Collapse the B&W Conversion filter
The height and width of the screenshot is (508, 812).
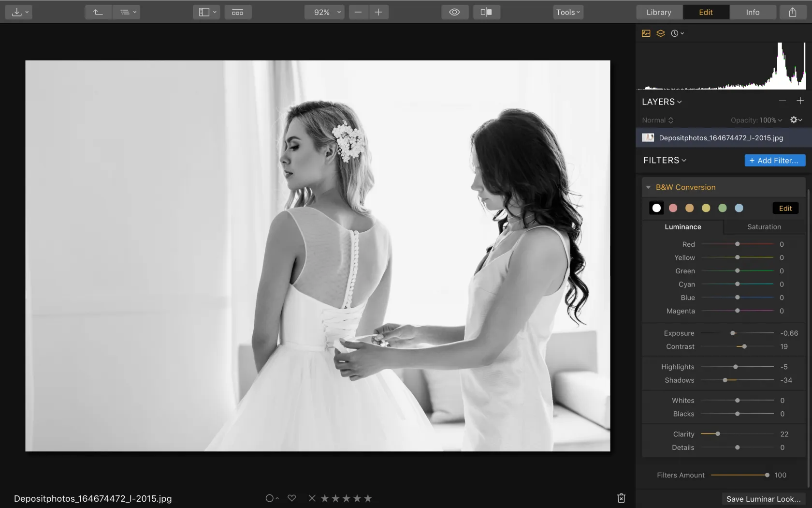[649, 187]
